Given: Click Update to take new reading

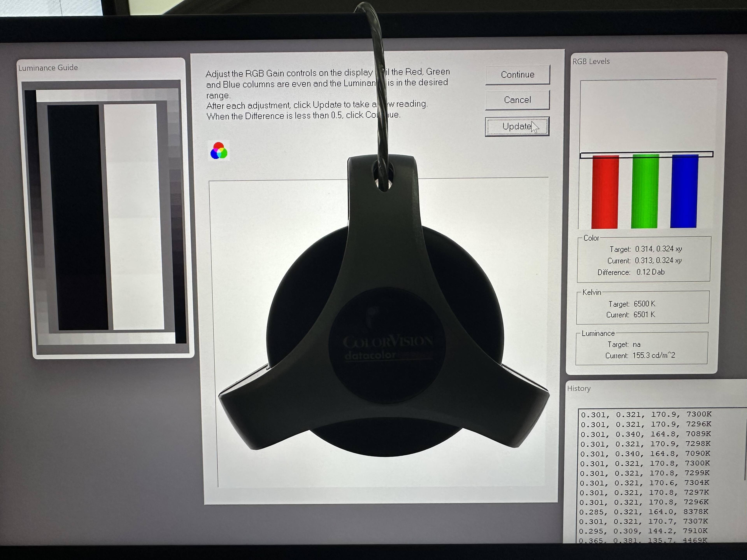Looking at the screenshot, I should 517,127.
